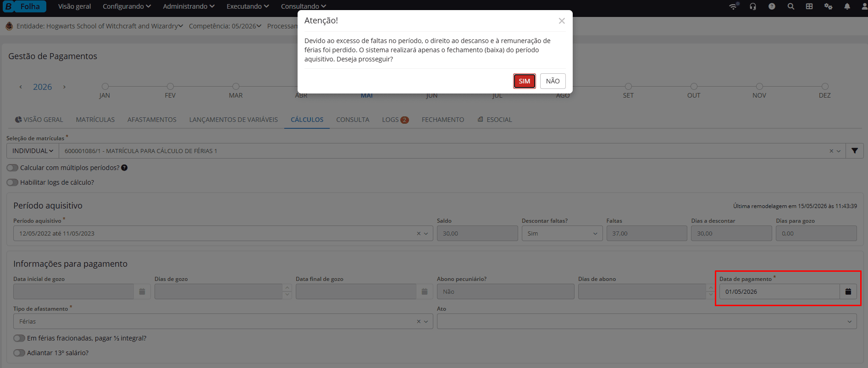
Task: Go to next year arrow
Action: 64,87
